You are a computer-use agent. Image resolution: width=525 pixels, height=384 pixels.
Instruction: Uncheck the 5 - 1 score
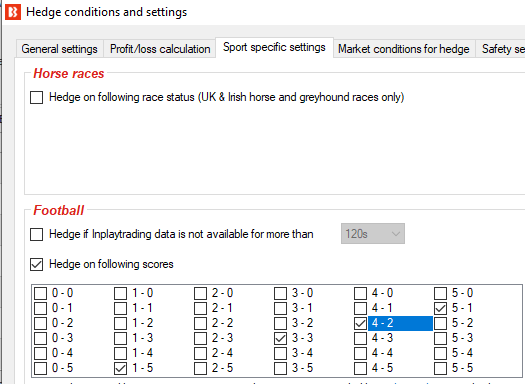pos(440,308)
